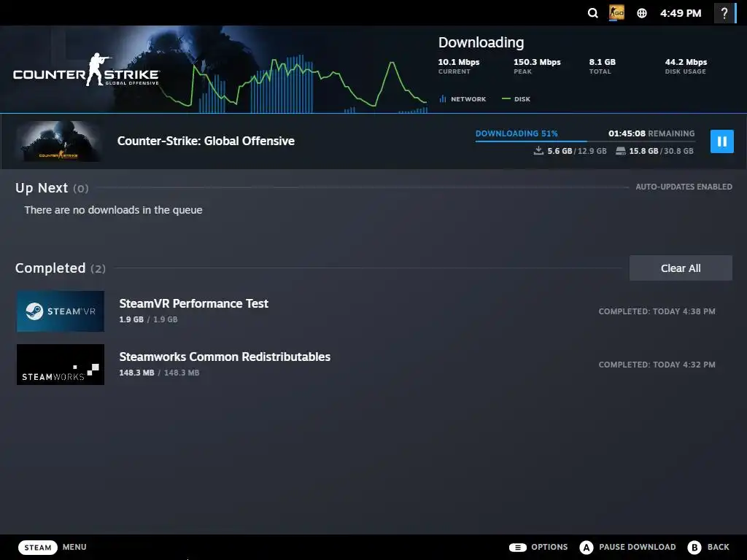Click the download progress bar at 51%

pyautogui.click(x=585, y=141)
